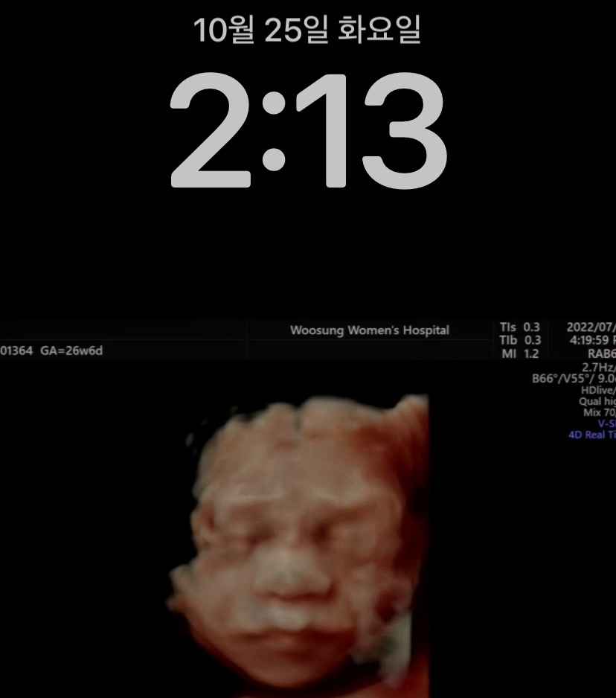This screenshot has width=616, height=698.
Task: Click the "HDlive" mode label
Action: [597, 390]
